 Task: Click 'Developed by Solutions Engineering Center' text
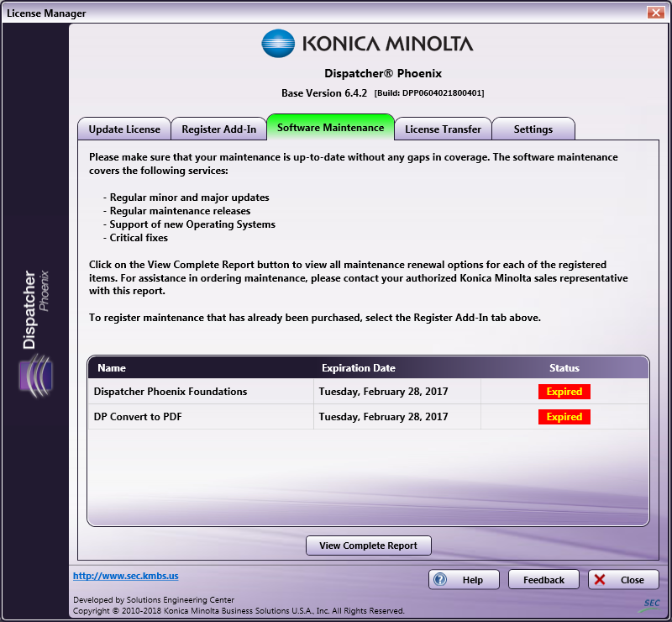[154, 599]
